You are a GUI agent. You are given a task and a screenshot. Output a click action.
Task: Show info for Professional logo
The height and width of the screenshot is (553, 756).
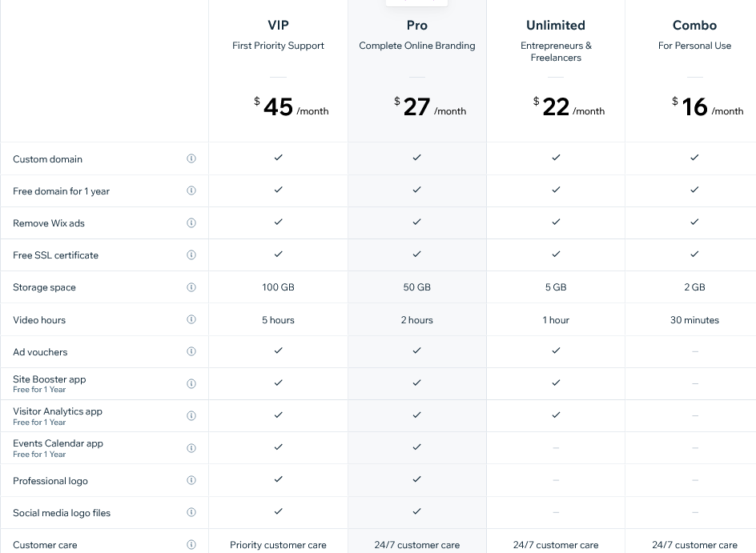[191, 480]
